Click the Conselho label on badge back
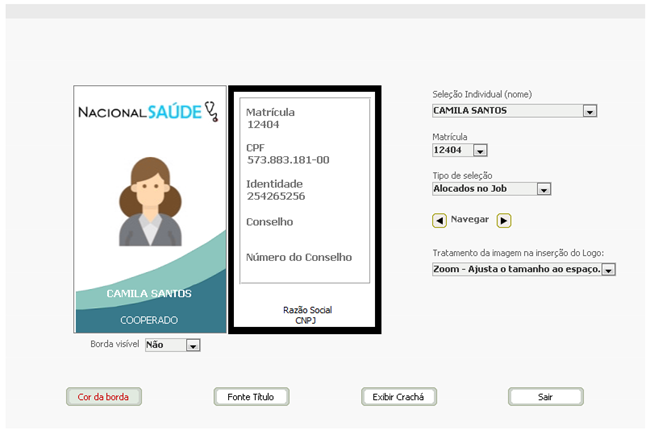Image resolution: width=650 pixels, height=434 pixels. (x=269, y=222)
